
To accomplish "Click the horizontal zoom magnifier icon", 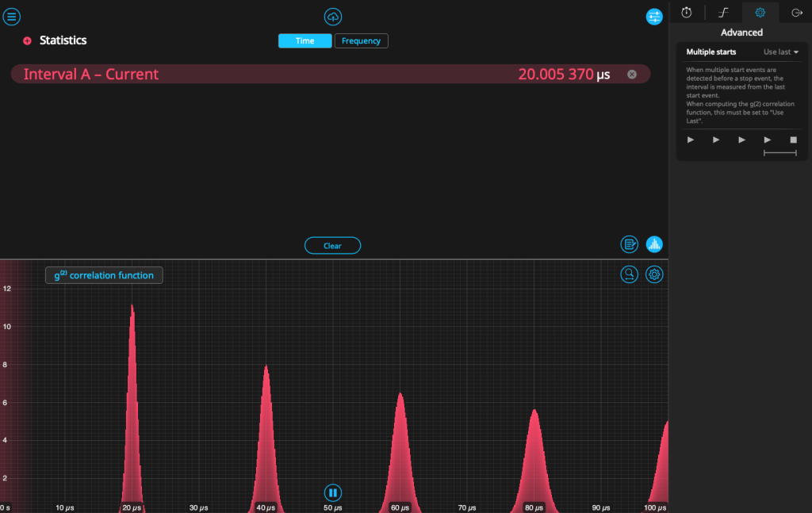I will (x=630, y=274).
